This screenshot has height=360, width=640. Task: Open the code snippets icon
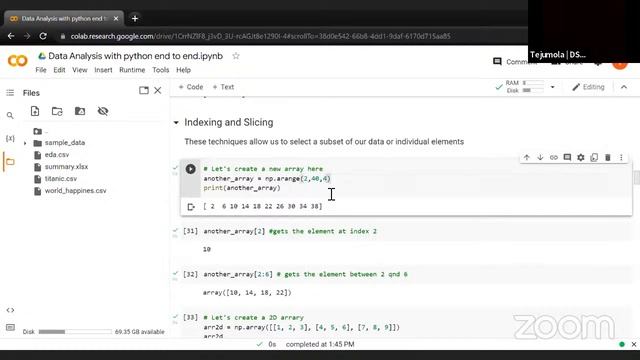pyautogui.click(x=10, y=310)
